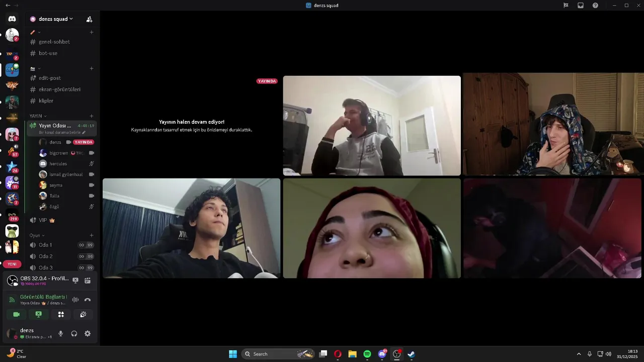Add a channel to the YAYIN category
Viewport: 644px width, 362px height.
92,116
